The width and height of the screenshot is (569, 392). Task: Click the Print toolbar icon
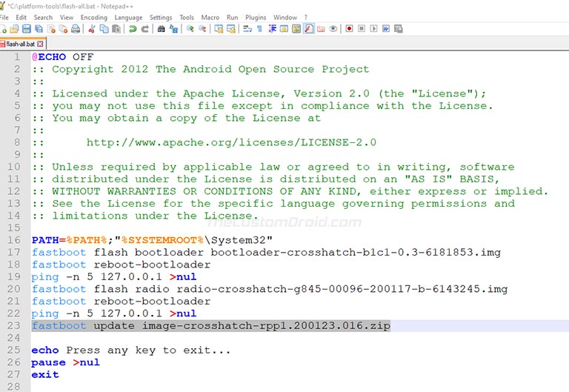[x=76, y=29]
